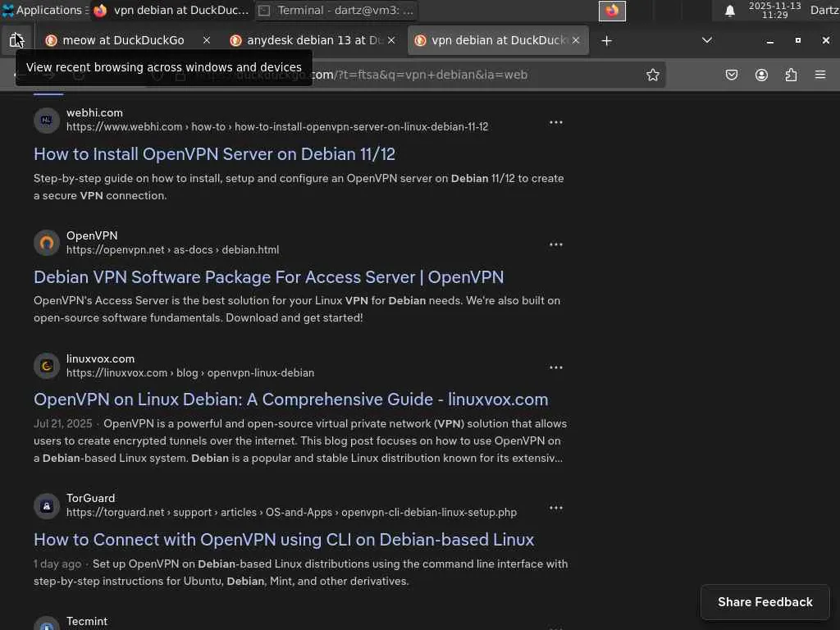Open Firefox View recent browsing icon
This screenshot has height=630, width=840.
[x=16, y=40]
